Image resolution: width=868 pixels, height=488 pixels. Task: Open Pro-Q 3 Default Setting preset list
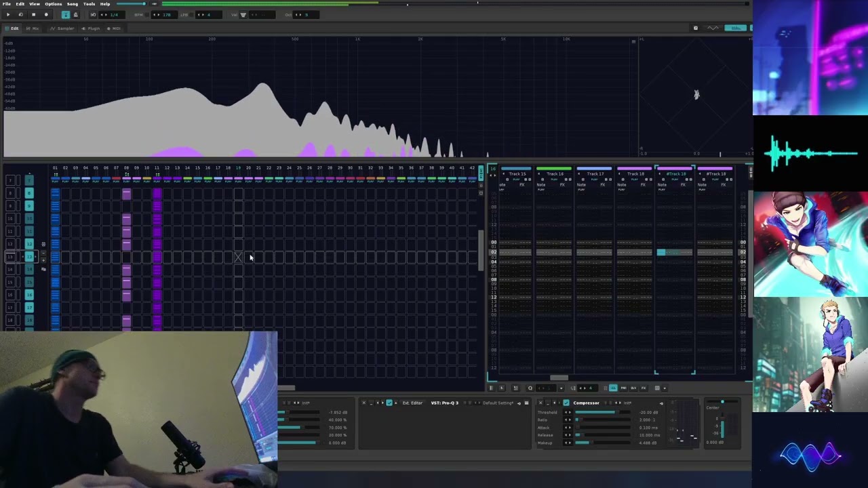pos(498,403)
